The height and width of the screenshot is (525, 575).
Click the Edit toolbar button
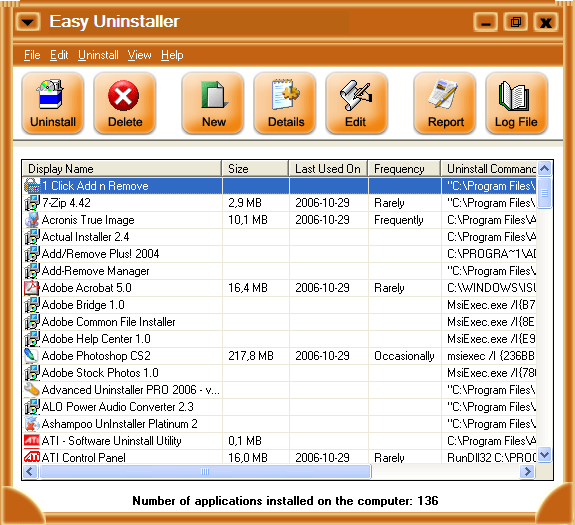point(356,103)
